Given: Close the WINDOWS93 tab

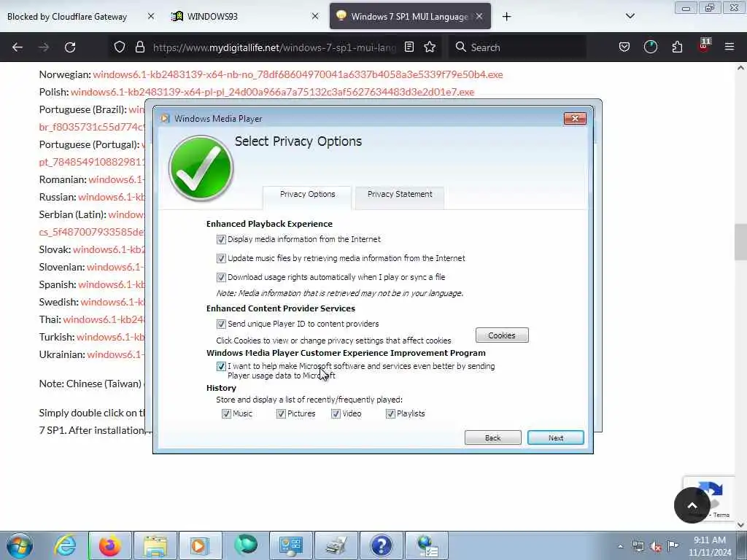Looking at the screenshot, I should pos(315,16).
